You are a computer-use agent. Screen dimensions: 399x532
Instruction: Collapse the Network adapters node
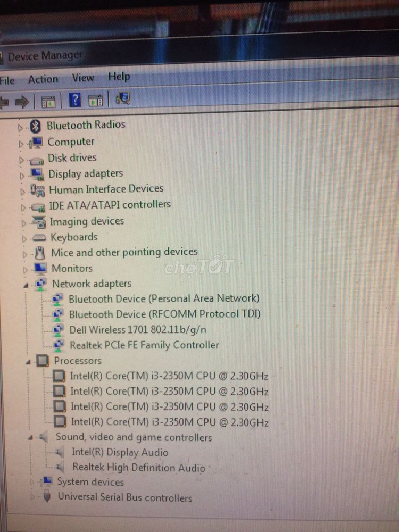26,286
